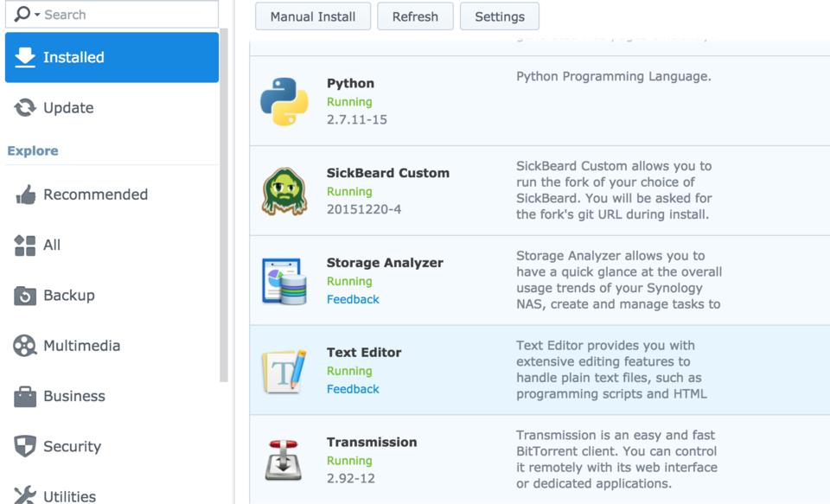Click Feedback link under Storage Analyzer

(x=353, y=299)
